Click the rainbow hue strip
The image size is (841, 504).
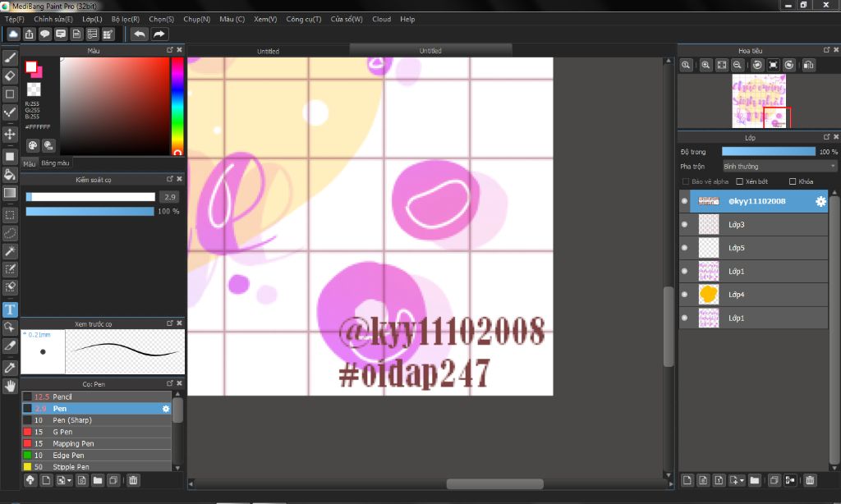click(x=177, y=106)
